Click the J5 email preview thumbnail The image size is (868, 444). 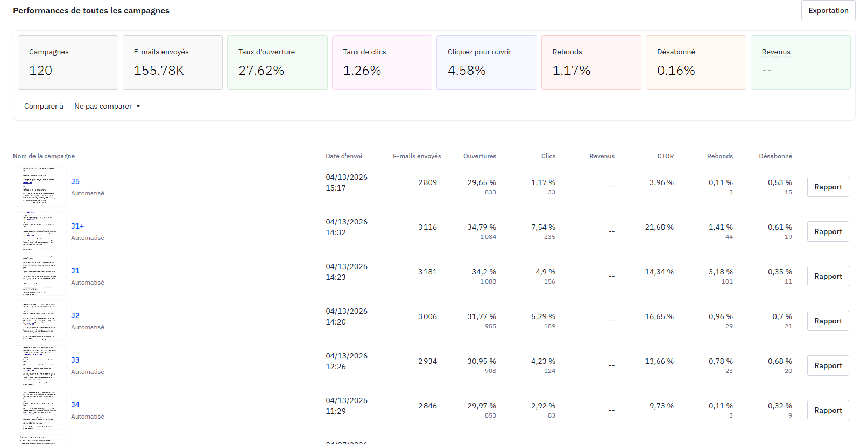pos(40,186)
